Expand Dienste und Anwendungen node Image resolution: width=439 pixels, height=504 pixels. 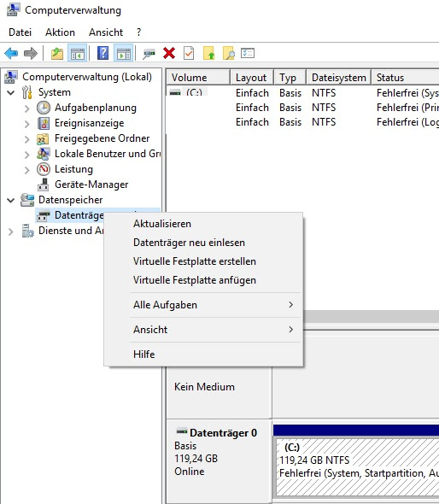(11, 231)
